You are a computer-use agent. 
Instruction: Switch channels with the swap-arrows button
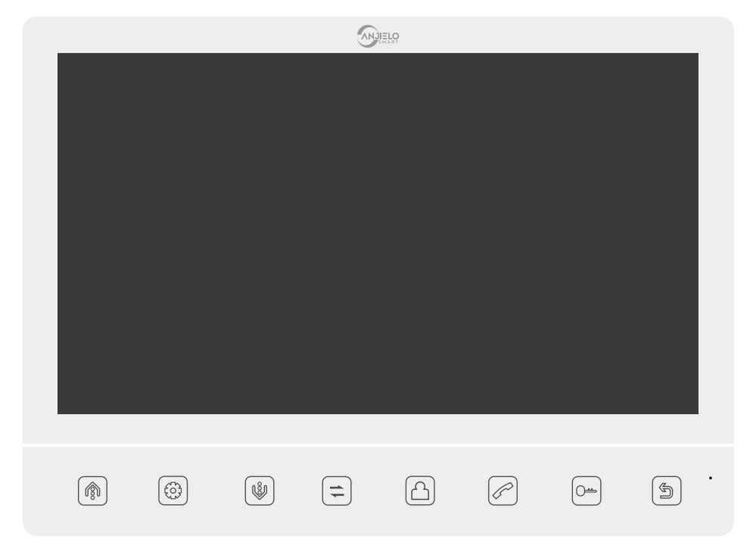pos(337,491)
